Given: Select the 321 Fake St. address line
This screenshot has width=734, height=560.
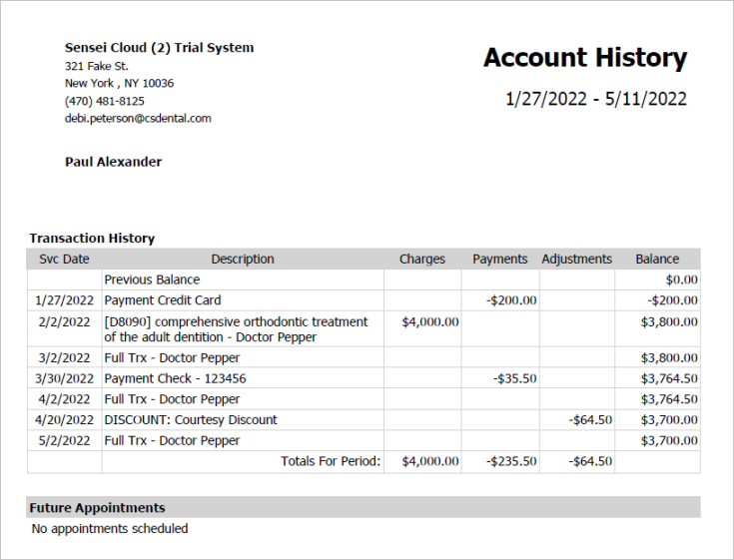Looking at the screenshot, I should pos(97,66).
